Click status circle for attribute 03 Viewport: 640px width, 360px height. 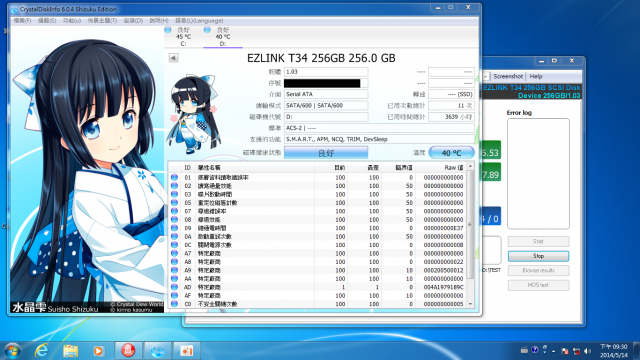(x=174, y=194)
